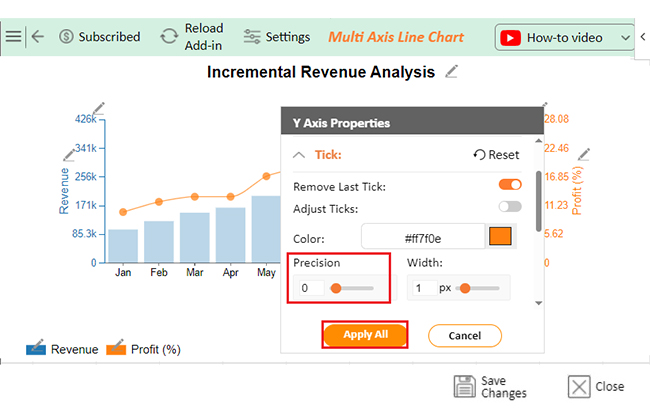Screen dimensions: 650x420
Task: Open the hamburger menu icon
Action: 13,37
